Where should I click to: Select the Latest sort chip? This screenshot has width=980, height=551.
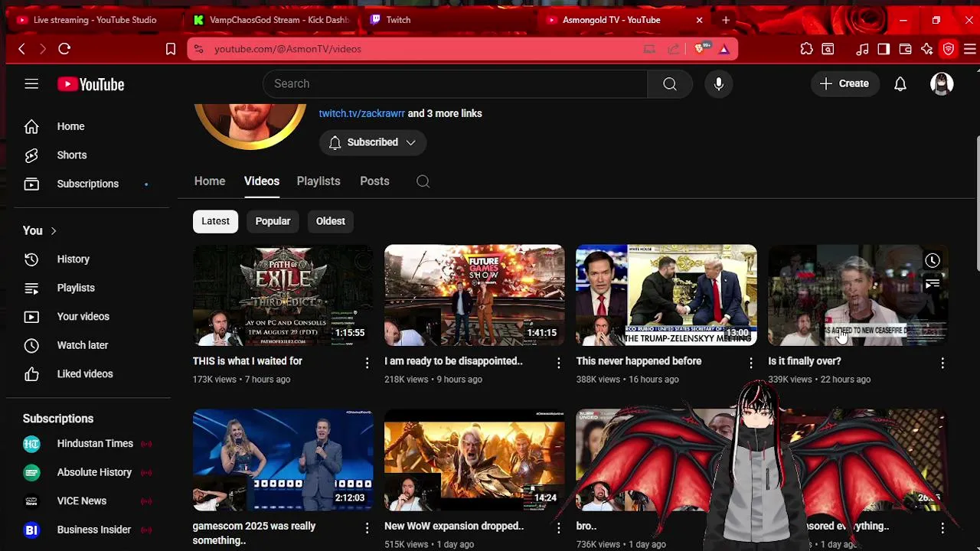(215, 221)
